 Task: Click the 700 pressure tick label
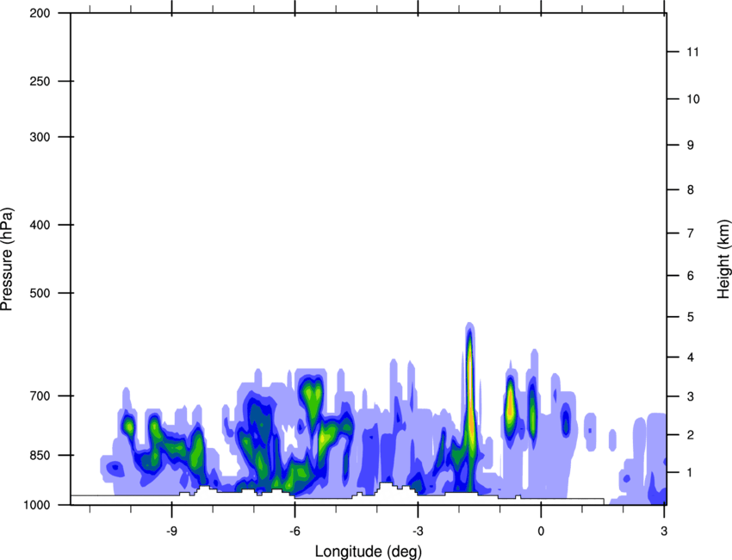[40, 396]
